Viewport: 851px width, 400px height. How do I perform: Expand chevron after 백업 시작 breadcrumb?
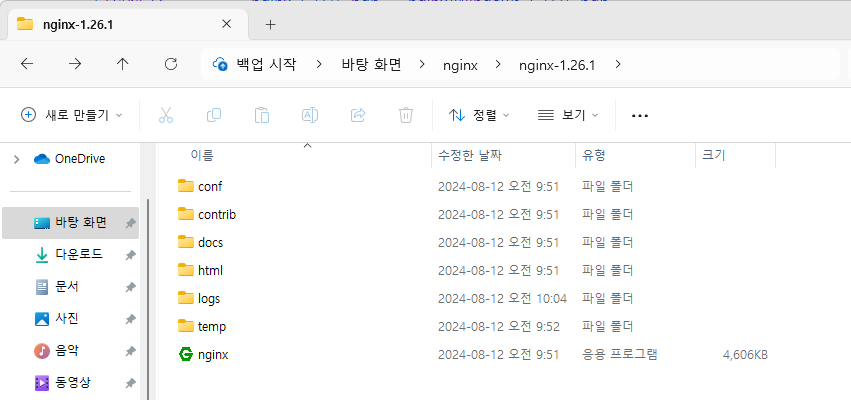pyautogui.click(x=319, y=65)
